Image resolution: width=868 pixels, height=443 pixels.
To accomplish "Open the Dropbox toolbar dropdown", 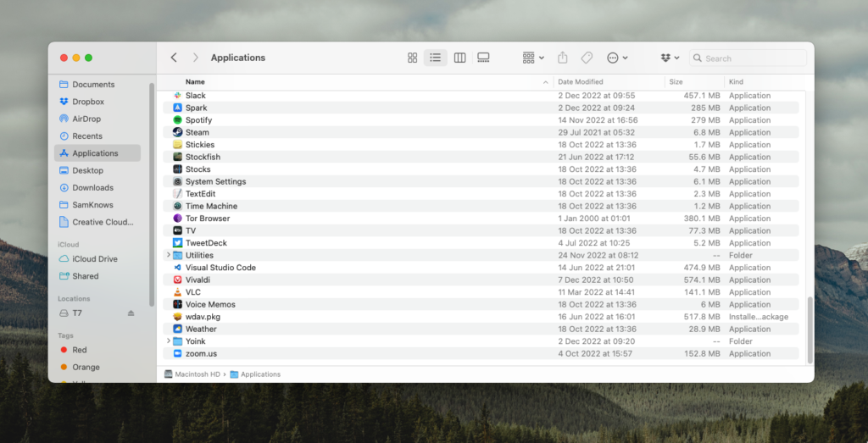I will tap(670, 58).
